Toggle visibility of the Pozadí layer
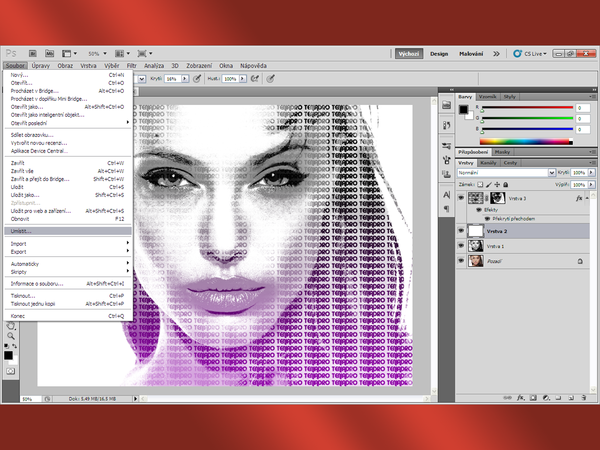This screenshot has height=450, width=600. click(x=462, y=260)
